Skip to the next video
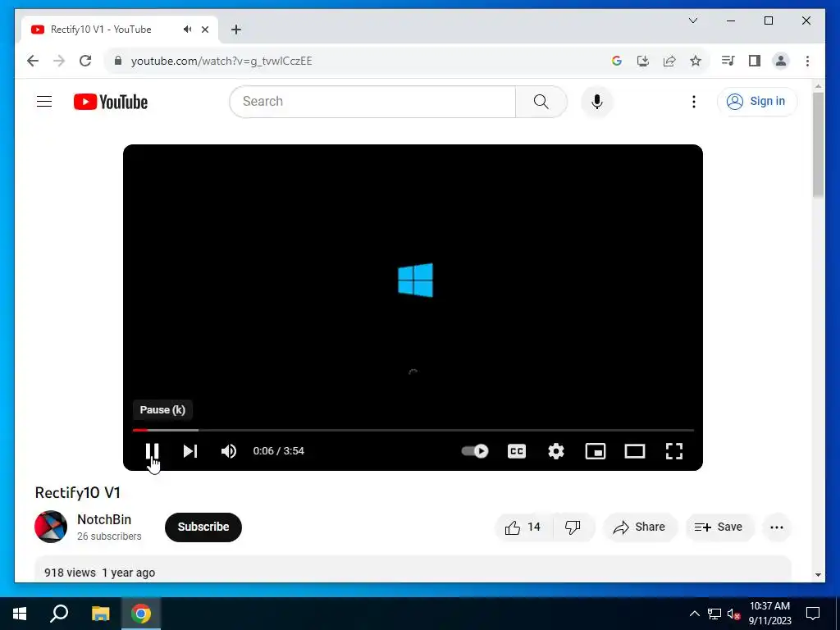 (x=190, y=451)
